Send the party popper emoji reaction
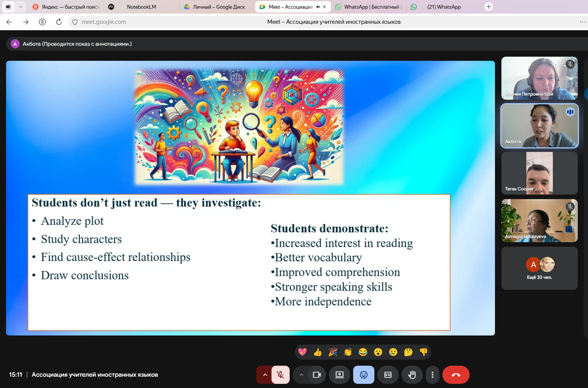588x388 pixels. pyautogui.click(x=333, y=352)
